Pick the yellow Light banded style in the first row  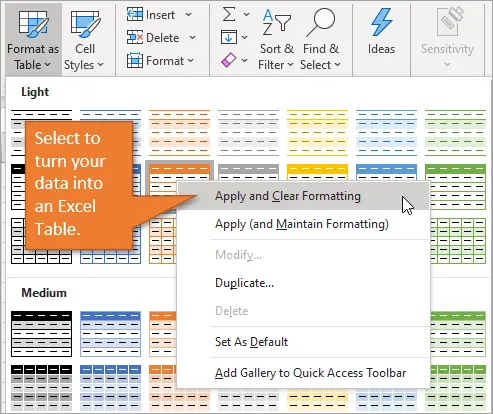coord(317,133)
